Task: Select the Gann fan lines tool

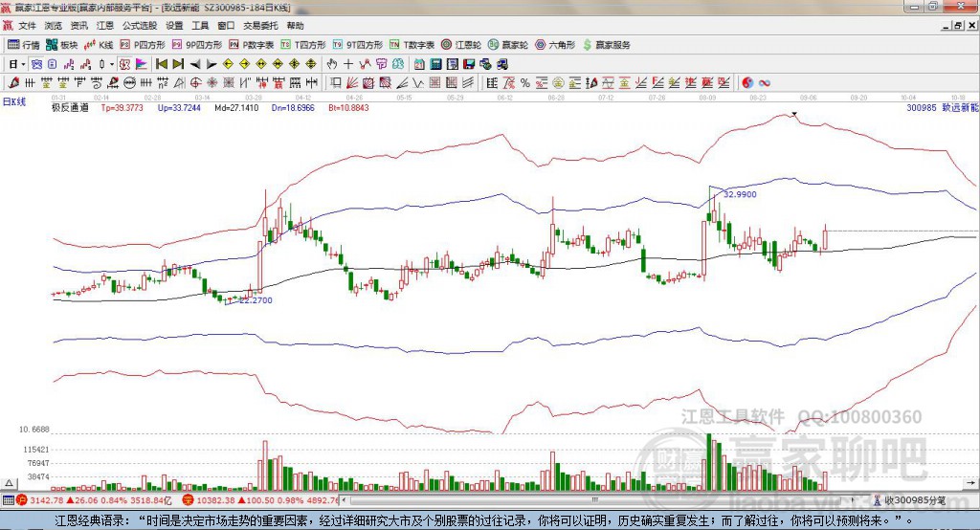Action: [352, 83]
